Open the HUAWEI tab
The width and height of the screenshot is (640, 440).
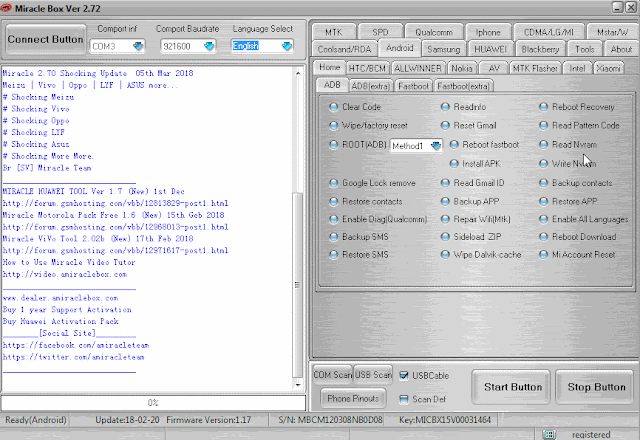[x=490, y=49]
